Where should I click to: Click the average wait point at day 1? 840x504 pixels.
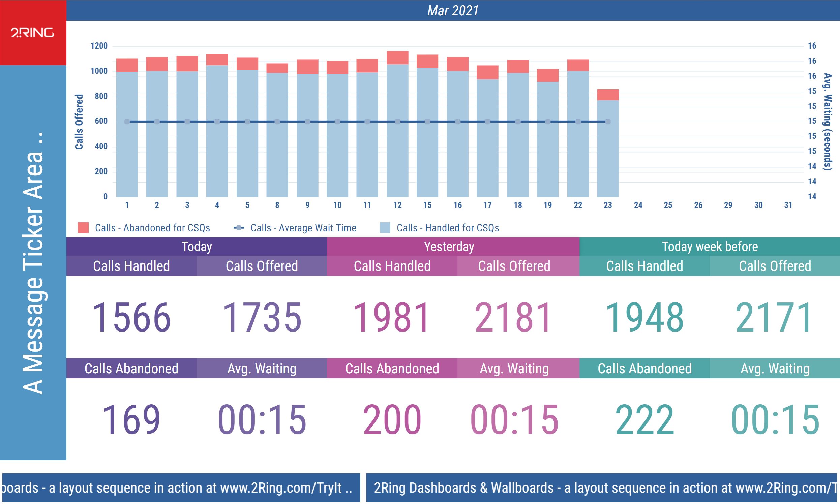click(127, 122)
